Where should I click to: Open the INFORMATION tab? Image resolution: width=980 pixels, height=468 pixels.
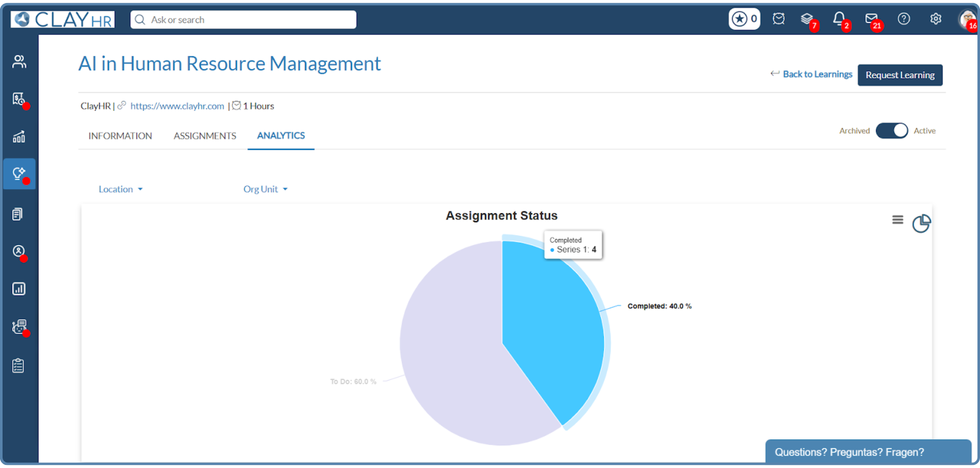[x=120, y=136]
